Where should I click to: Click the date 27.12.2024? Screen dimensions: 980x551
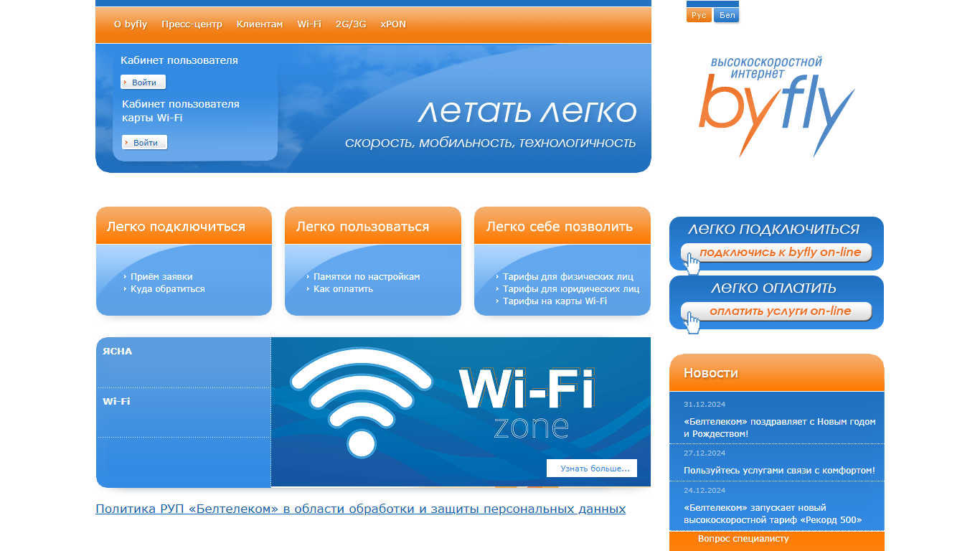pos(705,453)
